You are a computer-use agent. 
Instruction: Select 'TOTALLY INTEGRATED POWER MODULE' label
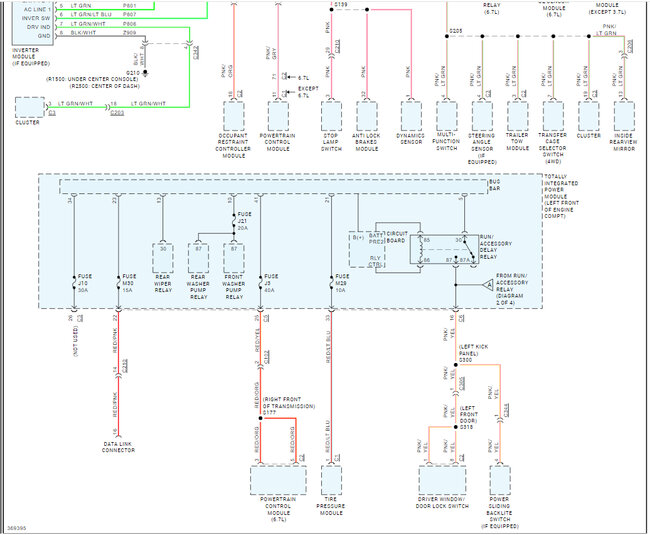click(x=561, y=196)
